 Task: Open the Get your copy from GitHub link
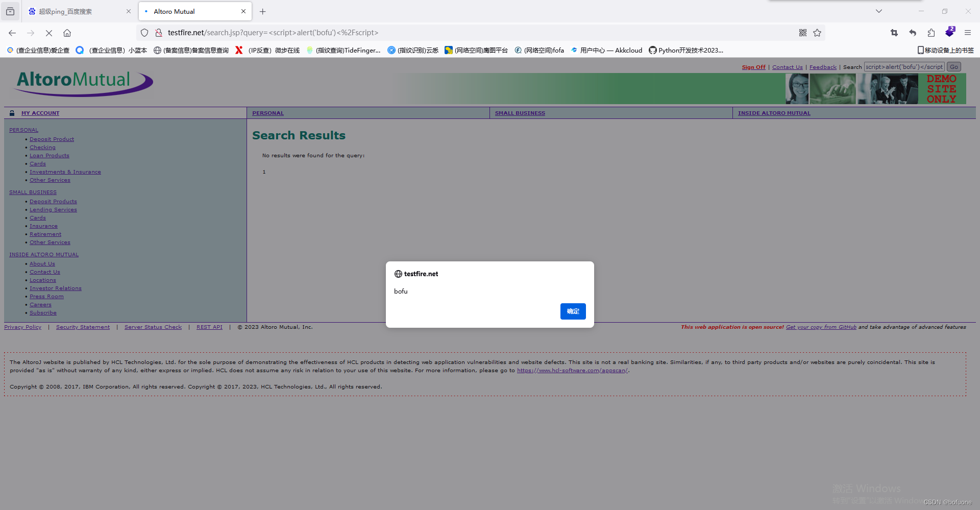click(821, 327)
